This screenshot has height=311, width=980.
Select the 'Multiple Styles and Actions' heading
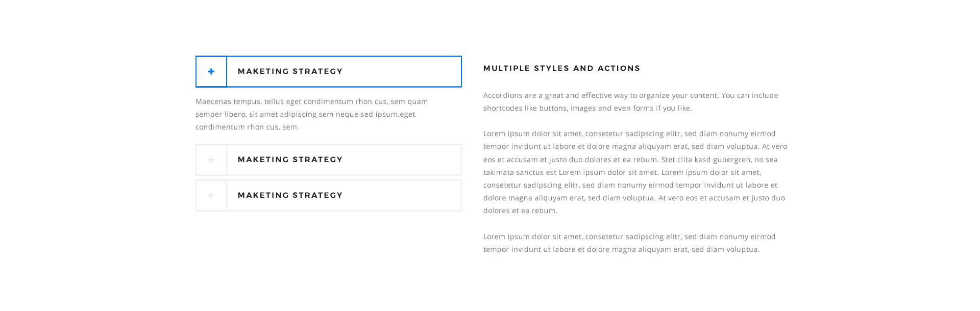tap(561, 68)
